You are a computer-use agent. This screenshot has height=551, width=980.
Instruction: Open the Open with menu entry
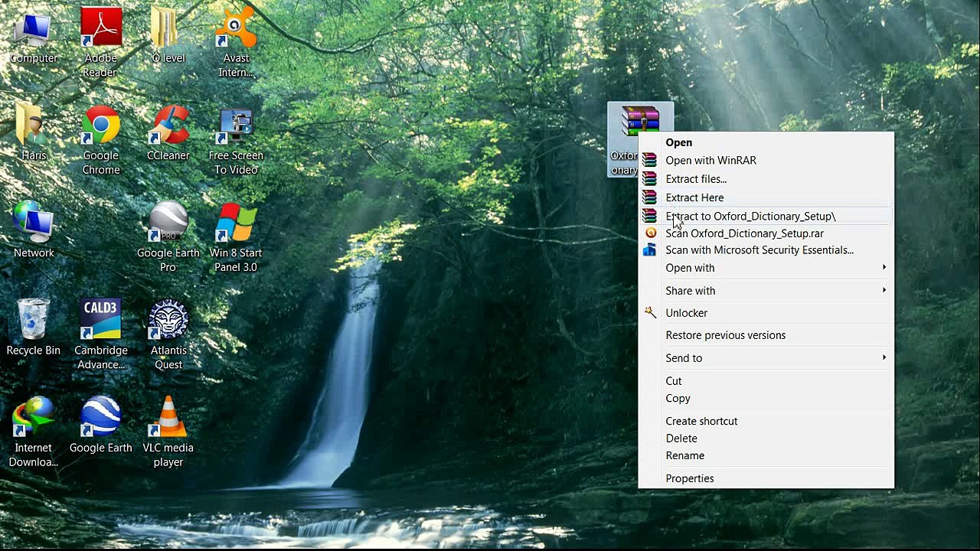tap(766, 268)
